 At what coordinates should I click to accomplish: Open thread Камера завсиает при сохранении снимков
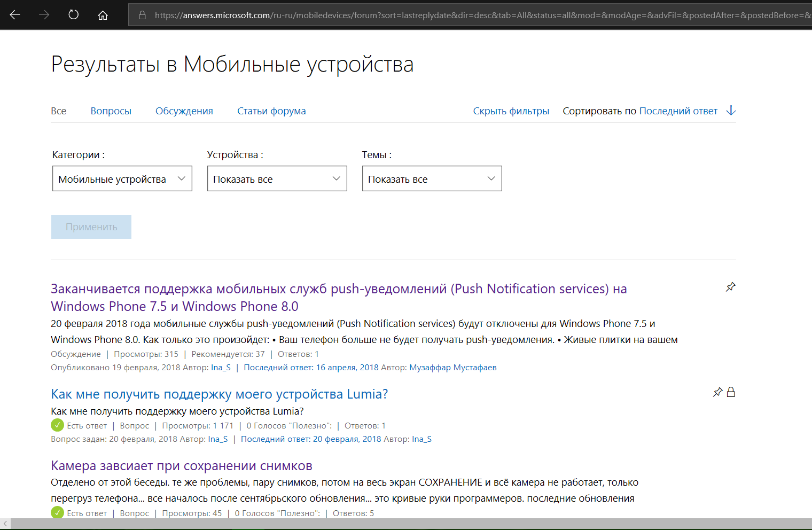coord(182,466)
